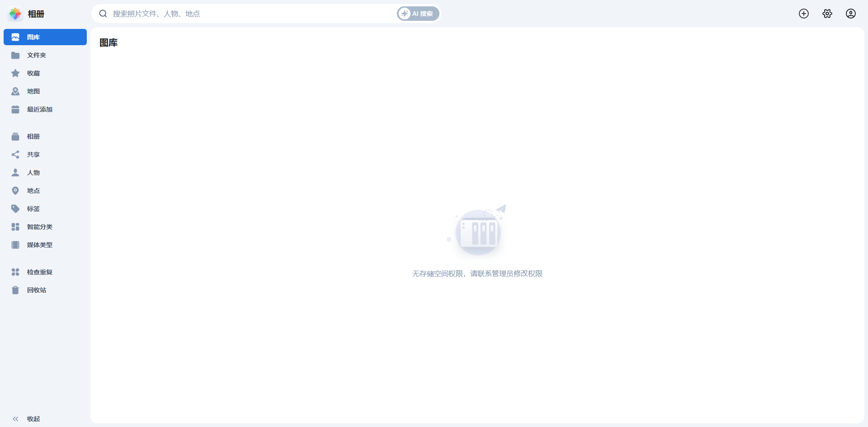Screen dimensions: 868x427
Task: Open the settings gear in the top bar
Action: pos(827,14)
